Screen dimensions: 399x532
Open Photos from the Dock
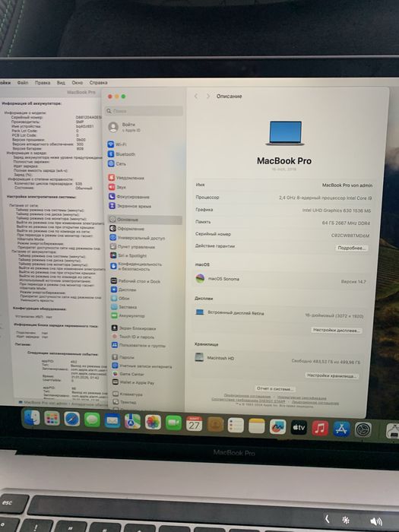coord(153,423)
